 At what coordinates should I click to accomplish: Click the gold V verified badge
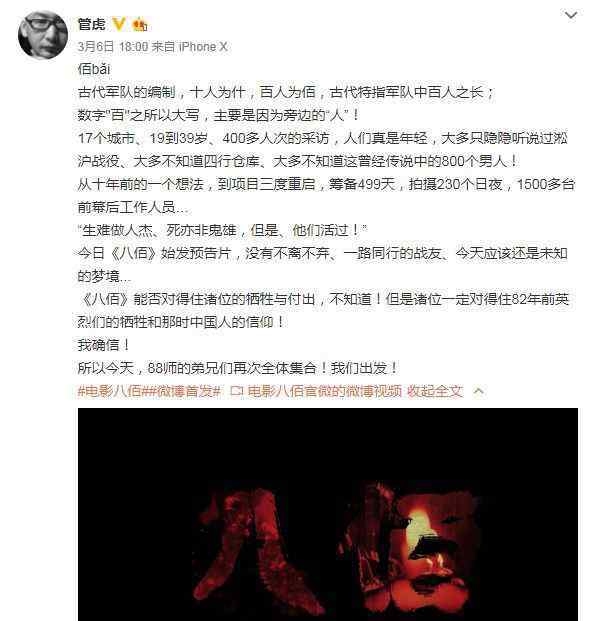[x=118, y=24]
